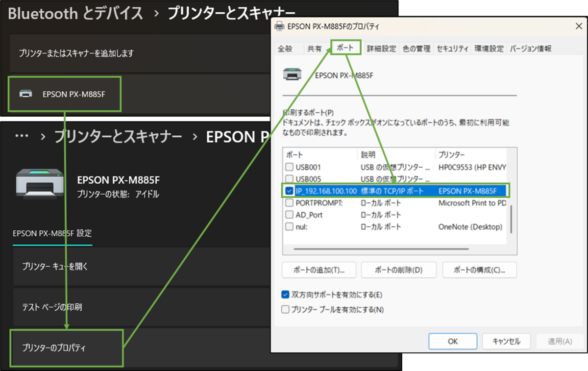Click the ... breadcrumb overflow in the lower settings window

[x=22, y=136]
